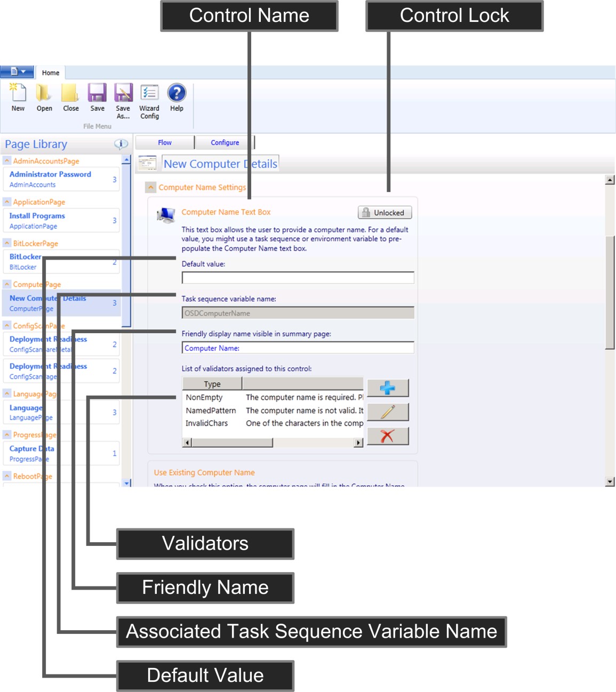This screenshot has width=616, height=692.
Task: Click the Open icon in the ribbon
Action: (x=44, y=96)
